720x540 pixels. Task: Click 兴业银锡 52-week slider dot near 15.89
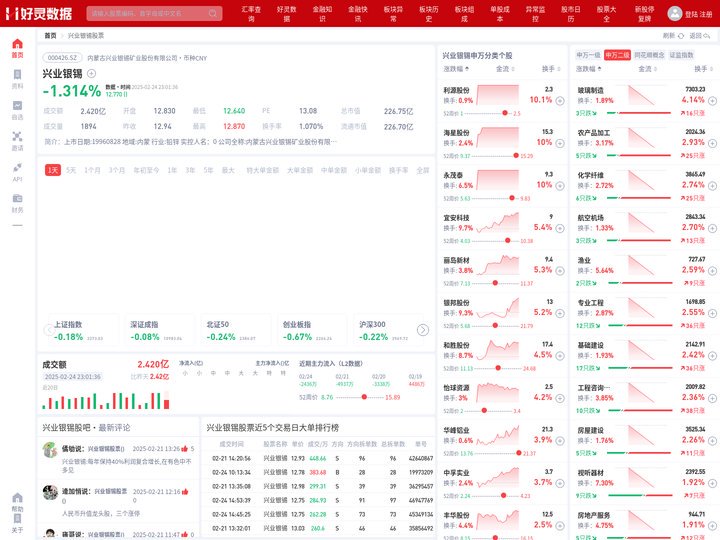click(x=364, y=397)
